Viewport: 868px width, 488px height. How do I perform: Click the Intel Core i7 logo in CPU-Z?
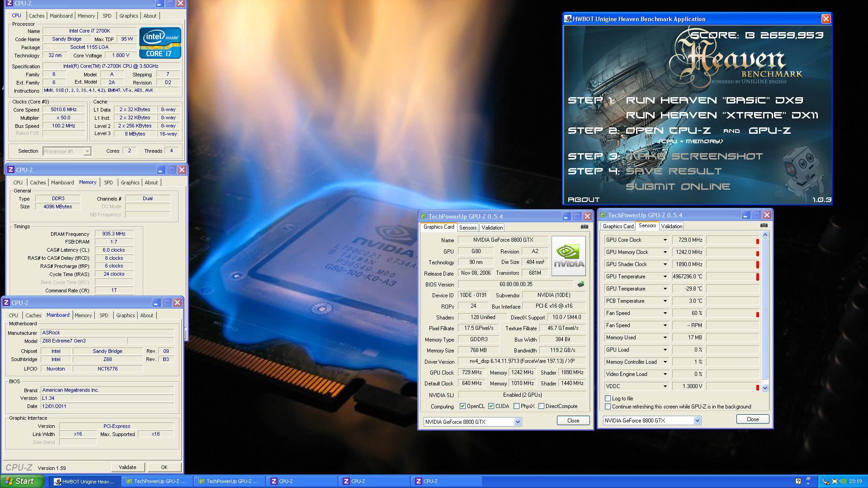(x=160, y=43)
